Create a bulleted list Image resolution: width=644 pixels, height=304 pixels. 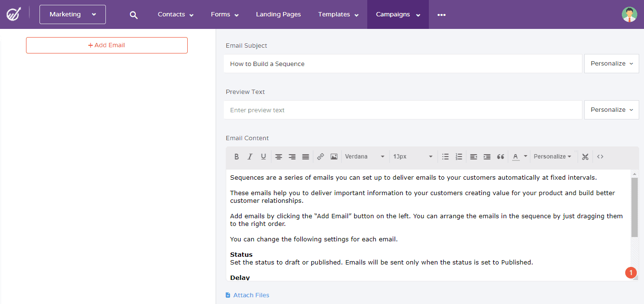445,156
